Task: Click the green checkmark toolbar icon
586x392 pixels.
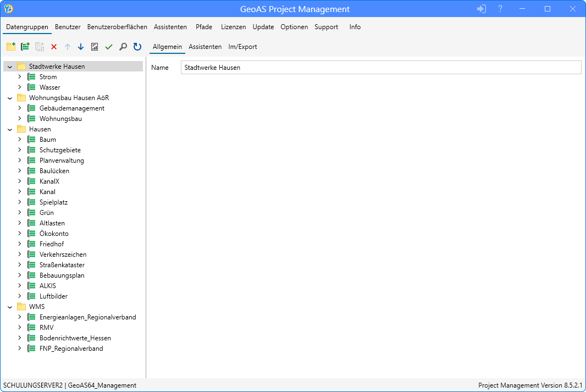Action: coord(109,47)
